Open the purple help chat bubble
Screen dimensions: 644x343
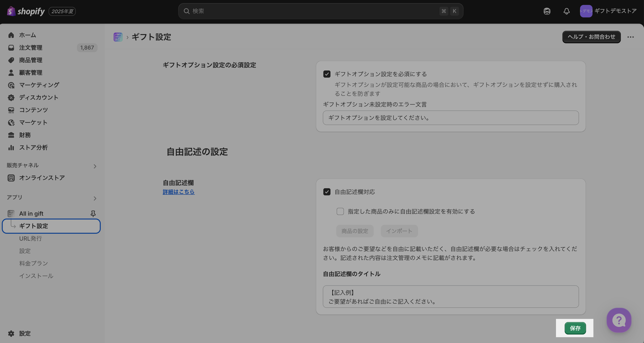[x=619, y=320]
